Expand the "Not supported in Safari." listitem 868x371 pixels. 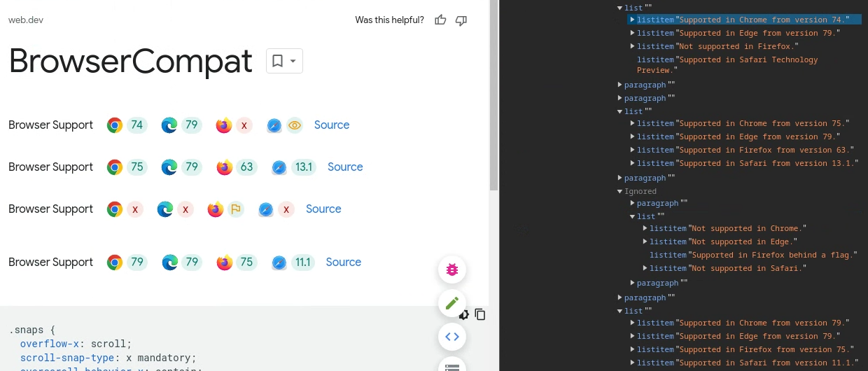pyautogui.click(x=645, y=268)
